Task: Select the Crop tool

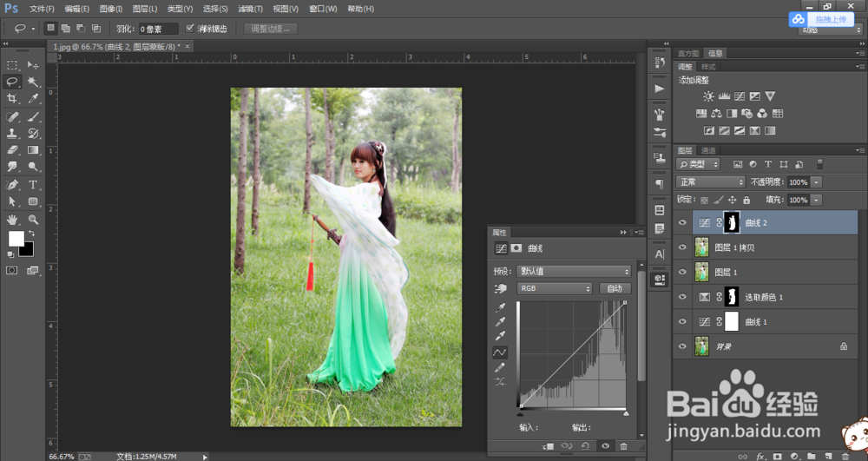Action: click(12, 98)
